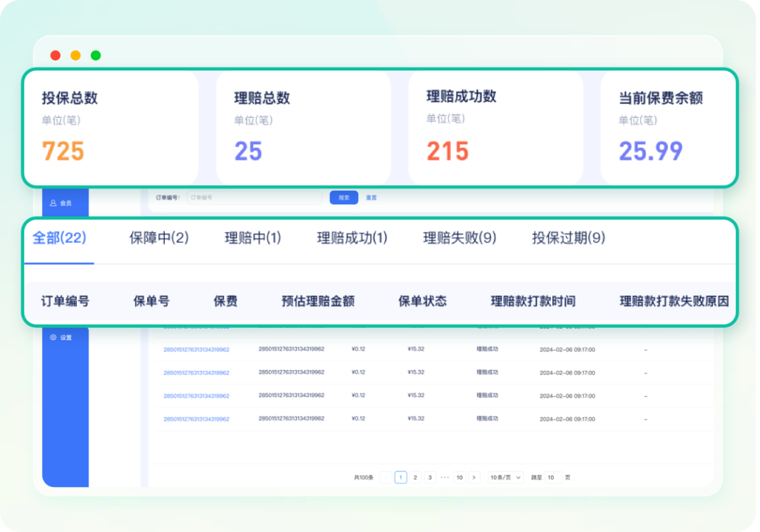Open the 10条/页 page size dropdown
Screen dimensions: 760x532
click(x=505, y=477)
